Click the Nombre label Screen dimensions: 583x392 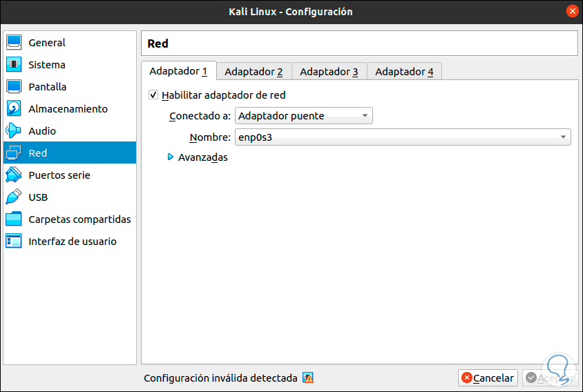(210, 137)
